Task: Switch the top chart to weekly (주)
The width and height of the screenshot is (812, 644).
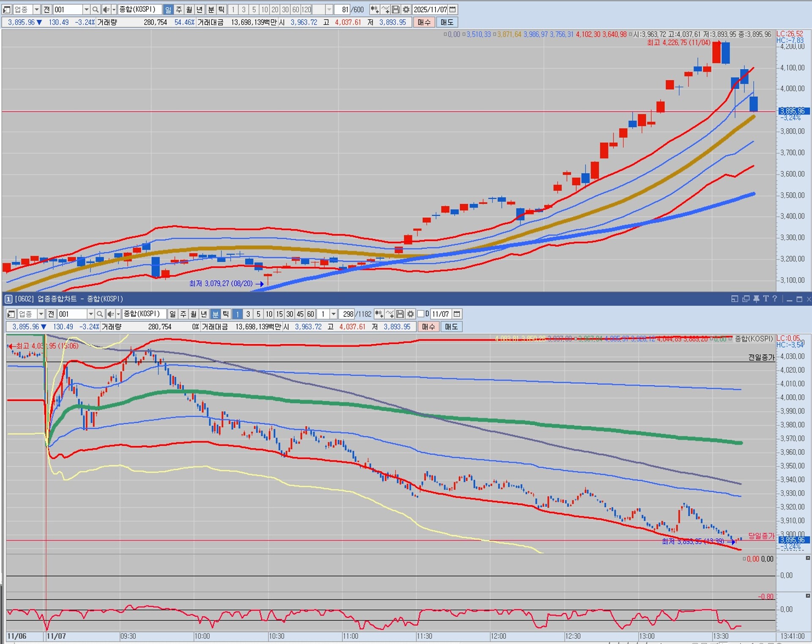Action: [x=179, y=9]
